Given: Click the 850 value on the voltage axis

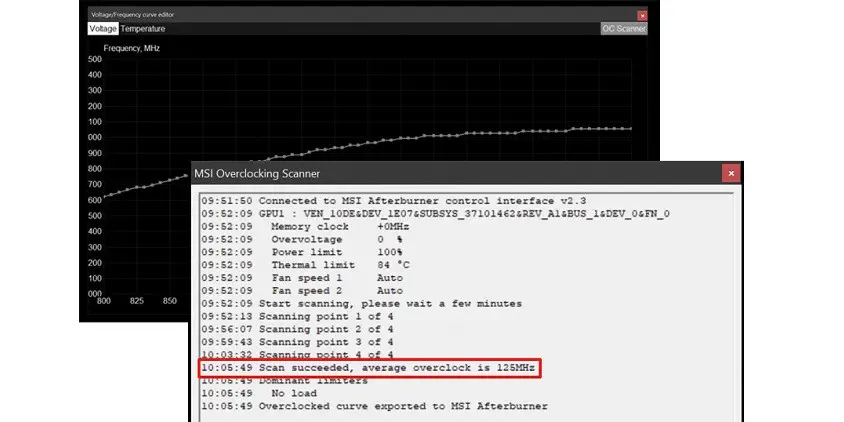Looking at the screenshot, I should (x=170, y=301).
